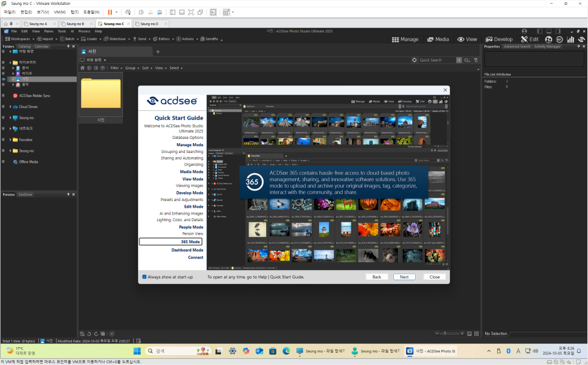Open Edit mode
The image size is (588, 365).
(x=531, y=38)
